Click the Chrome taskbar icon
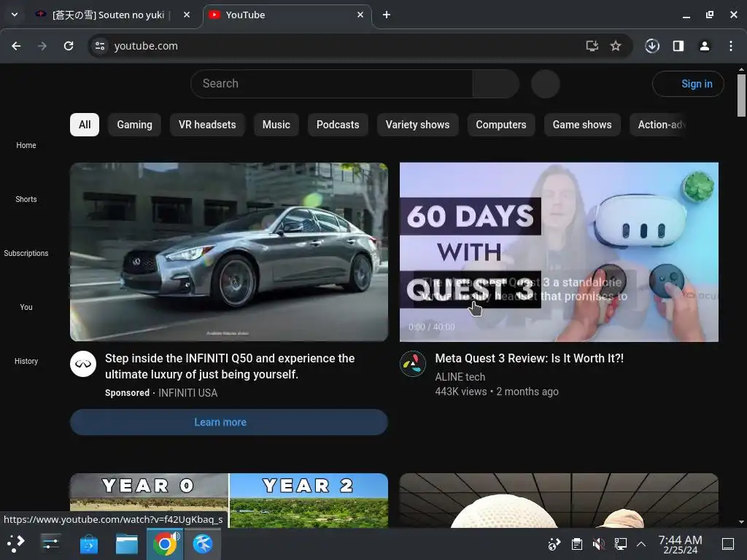 (x=165, y=544)
